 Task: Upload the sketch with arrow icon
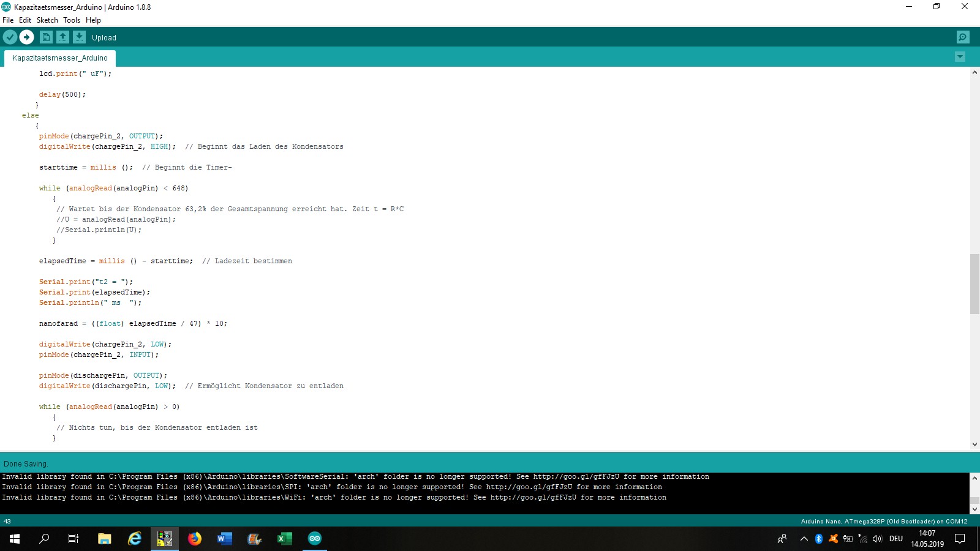pos(26,37)
